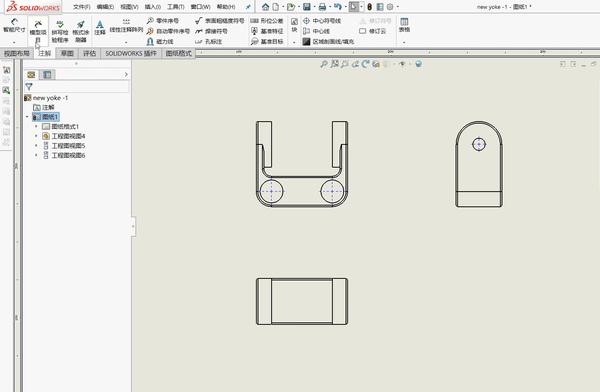This screenshot has height=392, width=600.
Task: Insert Area Hatch/Fill (区域剖面线/填充)
Action: 328,41
